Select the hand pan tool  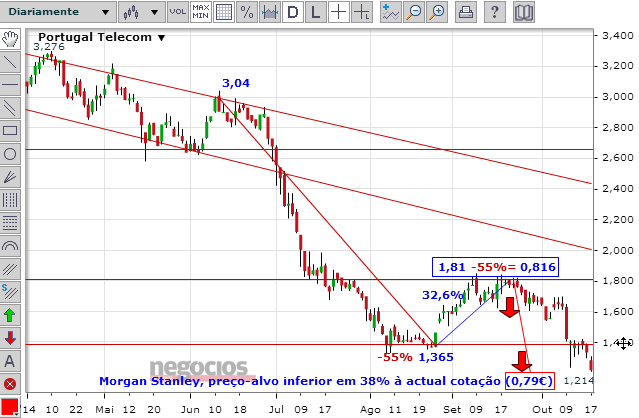pos(10,39)
